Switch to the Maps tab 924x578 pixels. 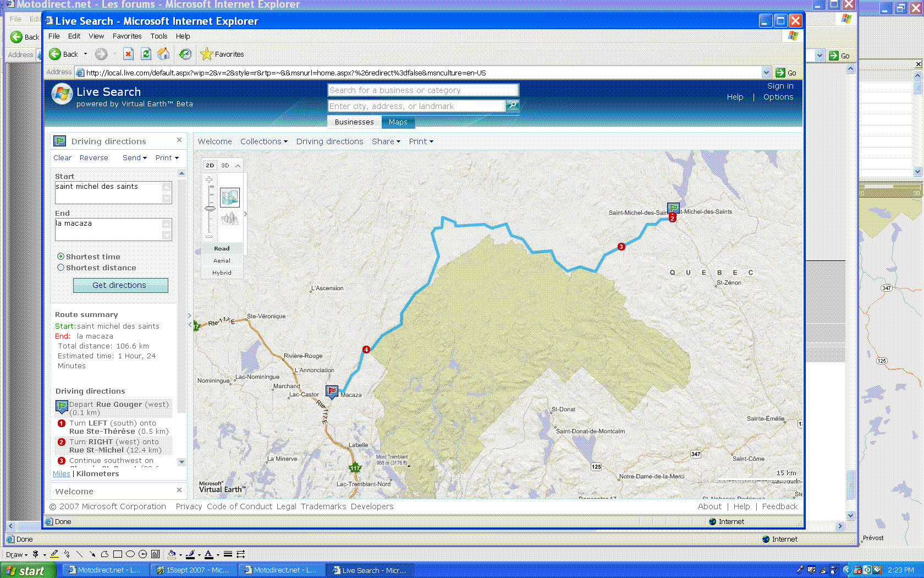coord(398,122)
